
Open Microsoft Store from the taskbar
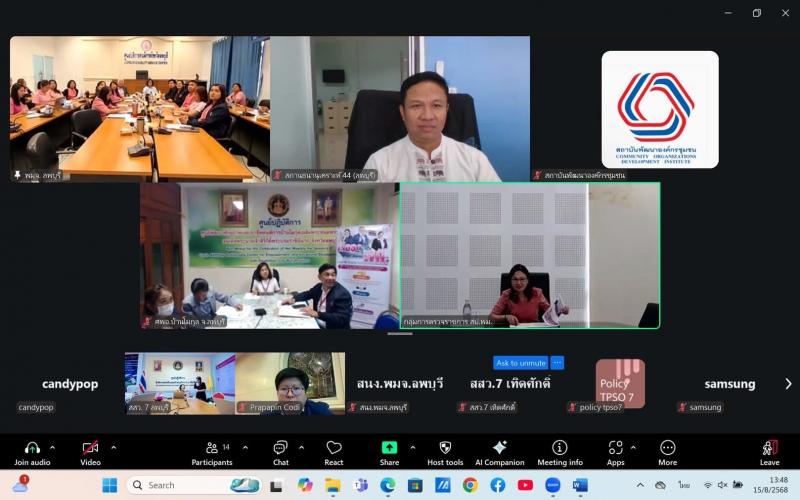tap(415, 485)
